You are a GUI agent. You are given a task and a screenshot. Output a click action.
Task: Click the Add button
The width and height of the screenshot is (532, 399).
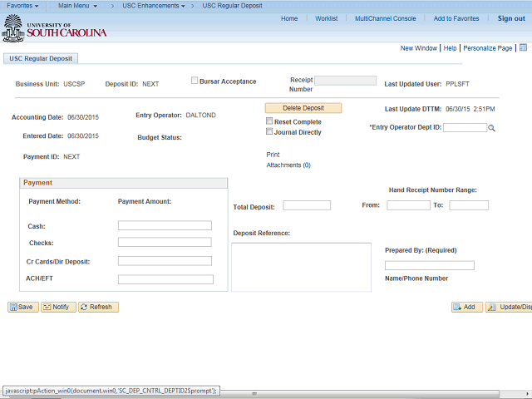click(467, 307)
